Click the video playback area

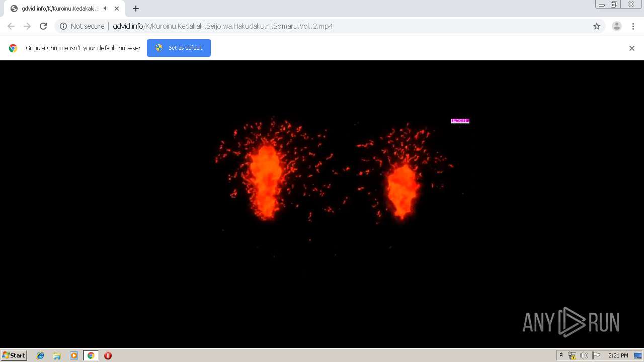click(x=322, y=204)
